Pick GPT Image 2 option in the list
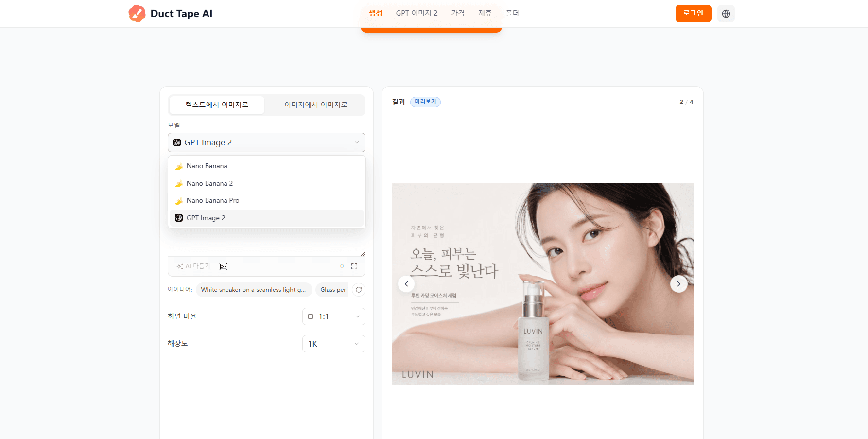 pyautogui.click(x=266, y=218)
